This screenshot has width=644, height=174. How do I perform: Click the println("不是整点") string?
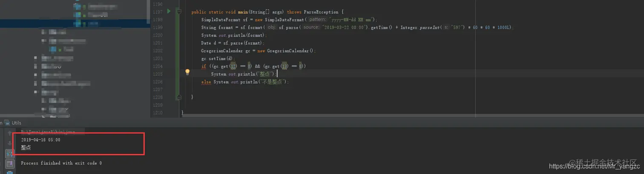pyautogui.click(x=270, y=81)
